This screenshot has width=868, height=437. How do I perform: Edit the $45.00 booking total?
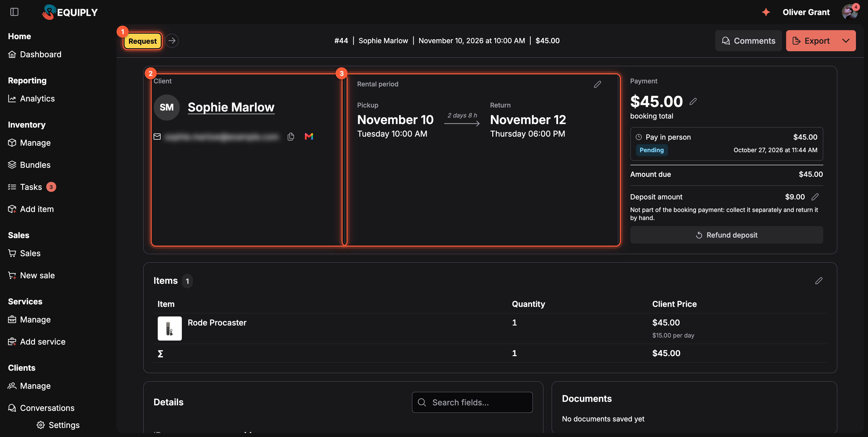pyautogui.click(x=693, y=101)
